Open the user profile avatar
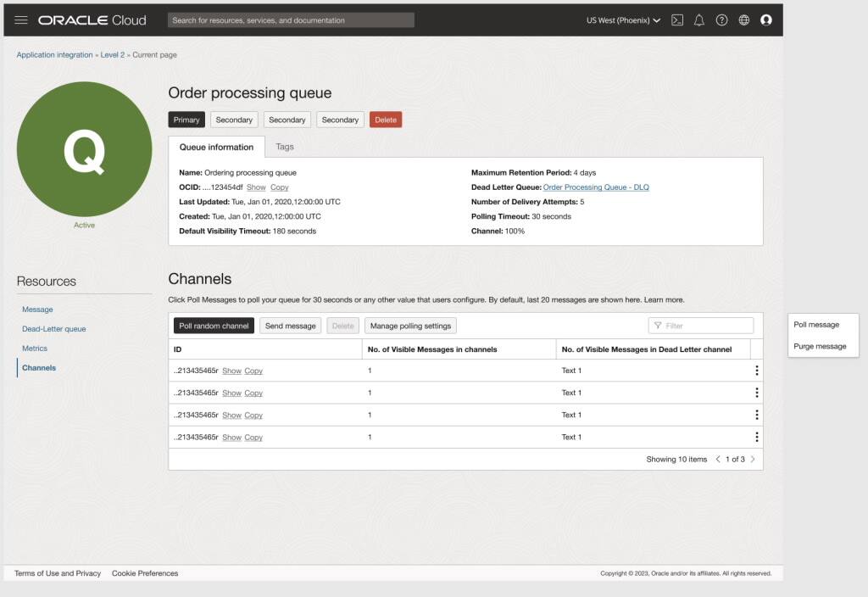The height and width of the screenshot is (597, 868). click(766, 20)
